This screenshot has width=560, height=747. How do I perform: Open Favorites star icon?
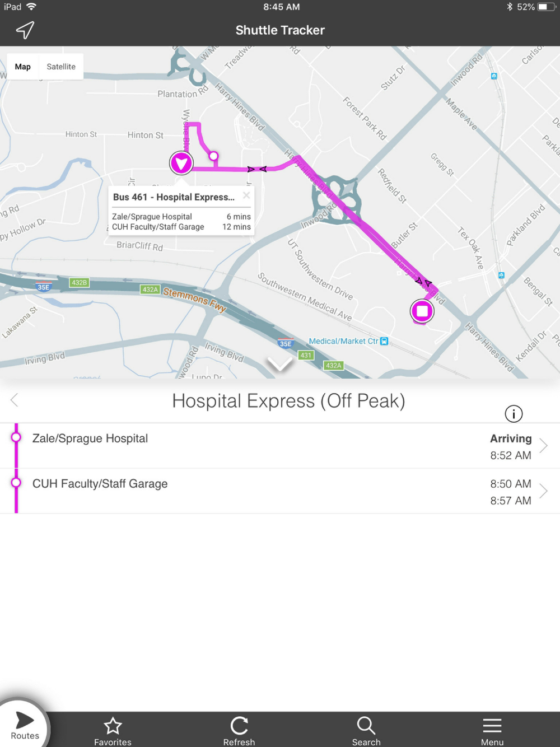point(113,726)
